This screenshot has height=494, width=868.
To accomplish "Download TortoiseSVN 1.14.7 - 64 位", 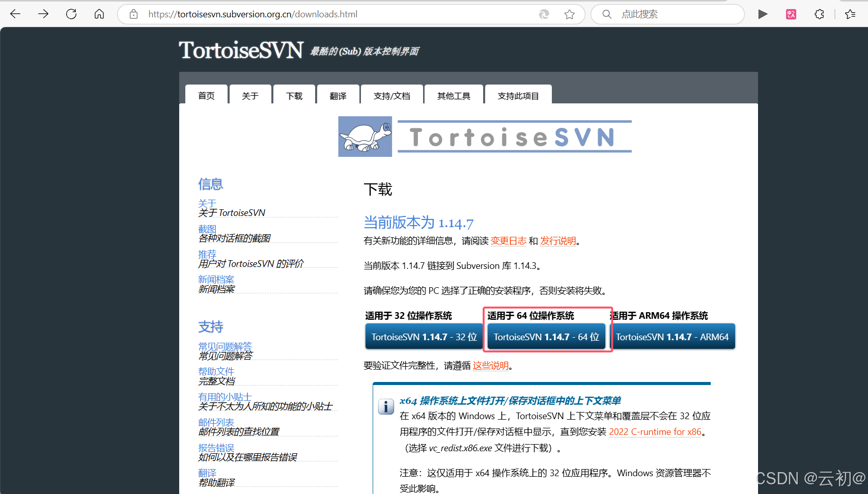I will click(546, 337).
